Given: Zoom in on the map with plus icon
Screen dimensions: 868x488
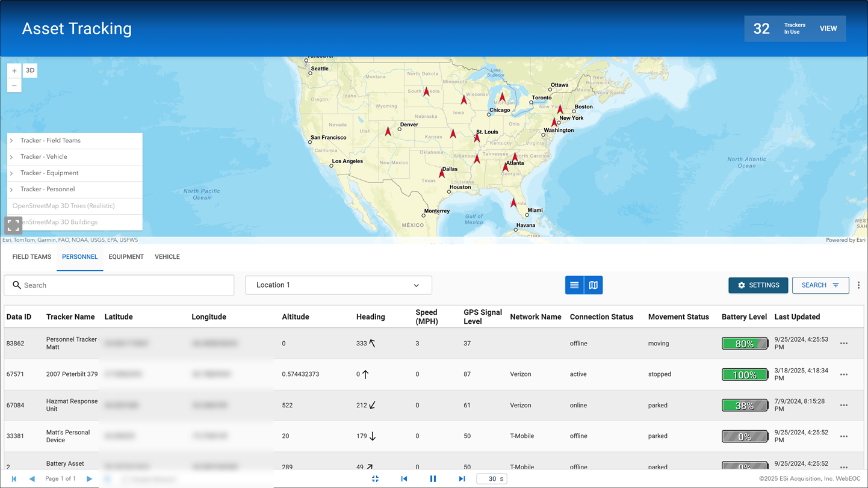Looking at the screenshot, I should pyautogui.click(x=14, y=70).
